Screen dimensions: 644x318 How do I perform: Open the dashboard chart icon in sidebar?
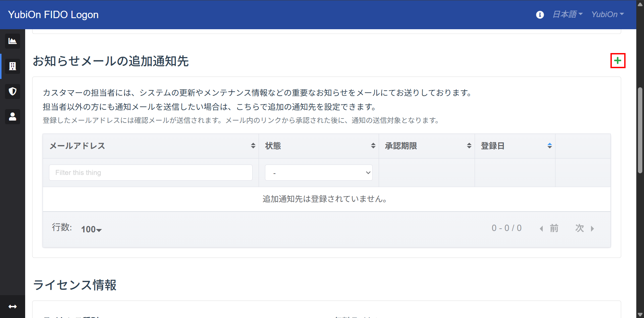click(12, 41)
